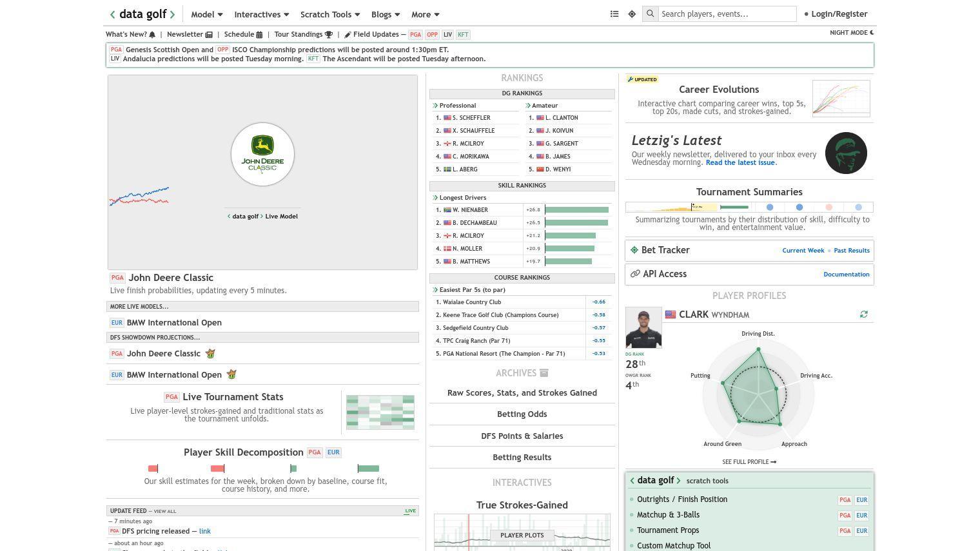Toggle the Professional rankings selector

coord(455,106)
